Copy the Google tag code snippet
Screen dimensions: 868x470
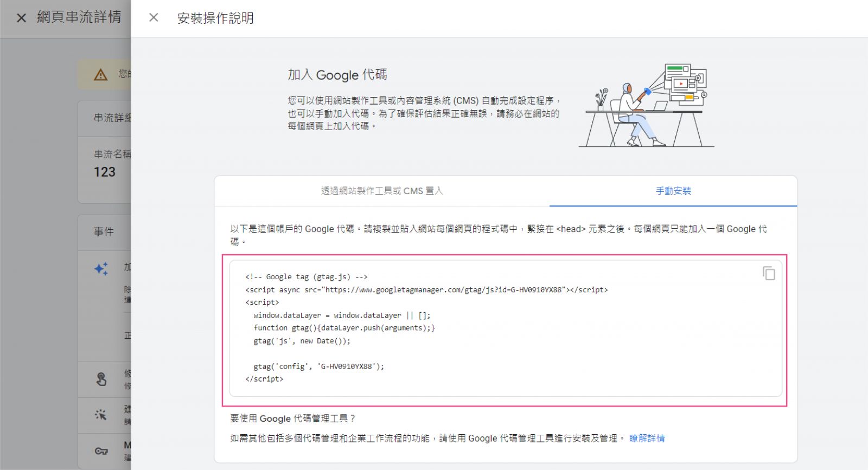point(768,273)
